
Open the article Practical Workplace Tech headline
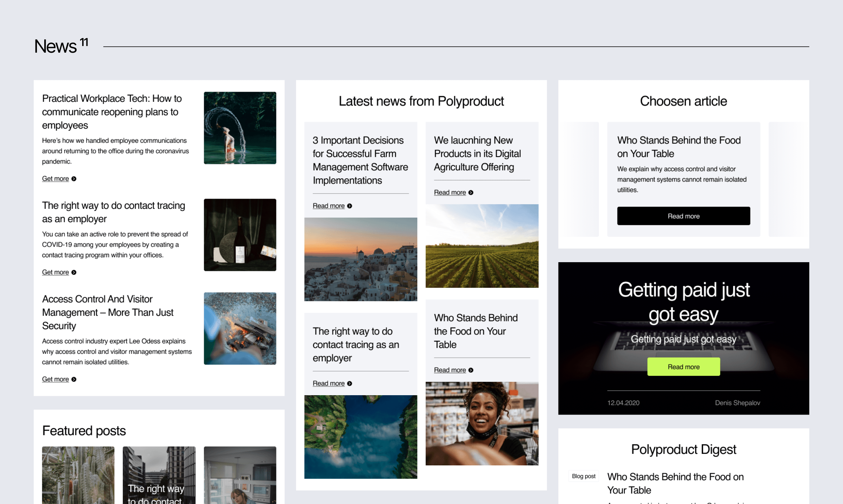pos(112,112)
